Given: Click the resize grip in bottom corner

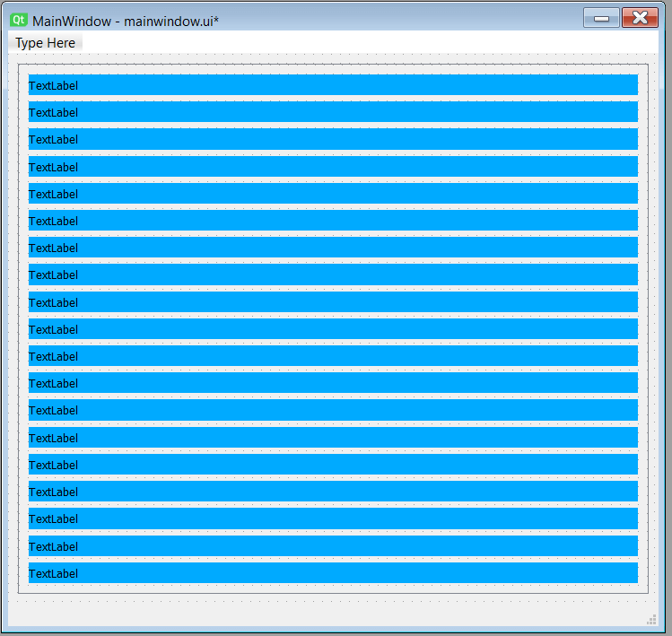Looking at the screenshot, I should click(651, 620).
